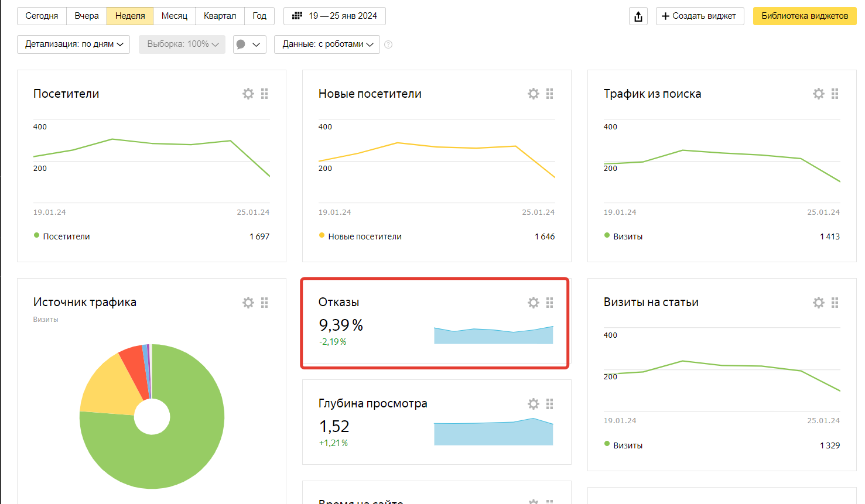Viewport: 865px width, 504px height.
Task: Click drag handle of Трафик из поиска widget
Action: 835,94
